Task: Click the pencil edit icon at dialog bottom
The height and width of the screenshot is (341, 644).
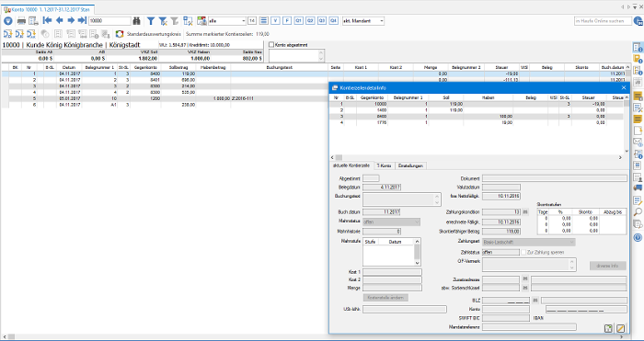Action: (x=621, y=328)
